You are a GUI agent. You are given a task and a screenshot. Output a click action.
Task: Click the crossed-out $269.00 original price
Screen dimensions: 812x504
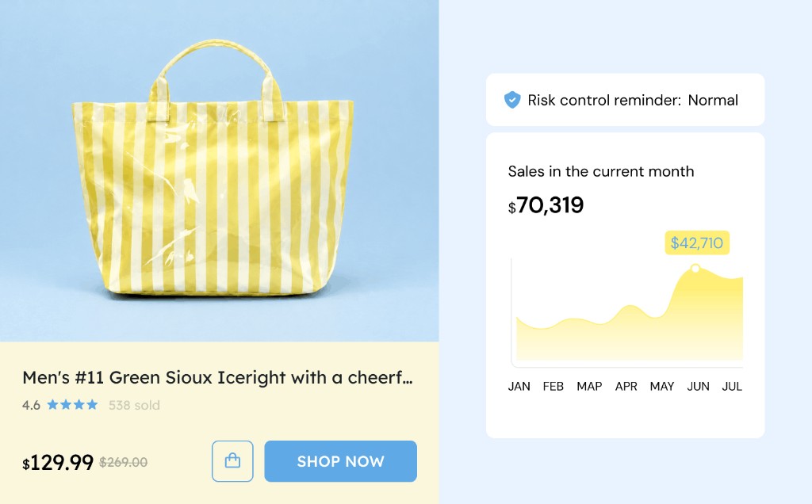[123, 462]
